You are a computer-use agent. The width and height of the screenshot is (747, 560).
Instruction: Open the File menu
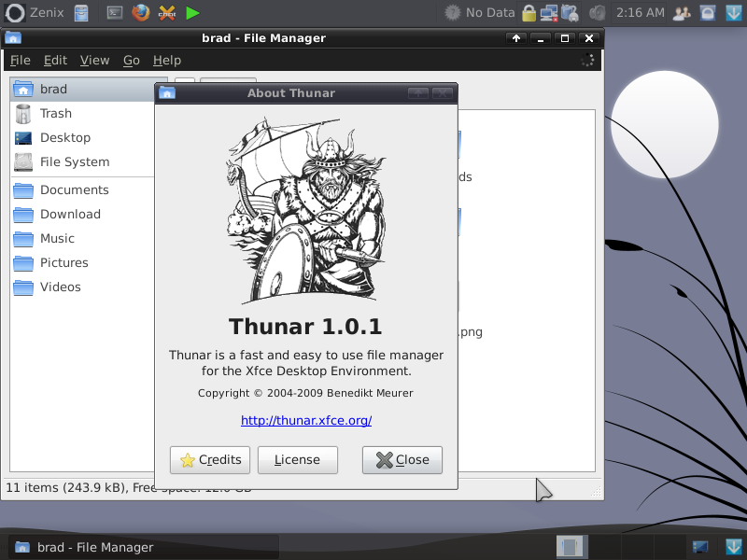point(20,60)
